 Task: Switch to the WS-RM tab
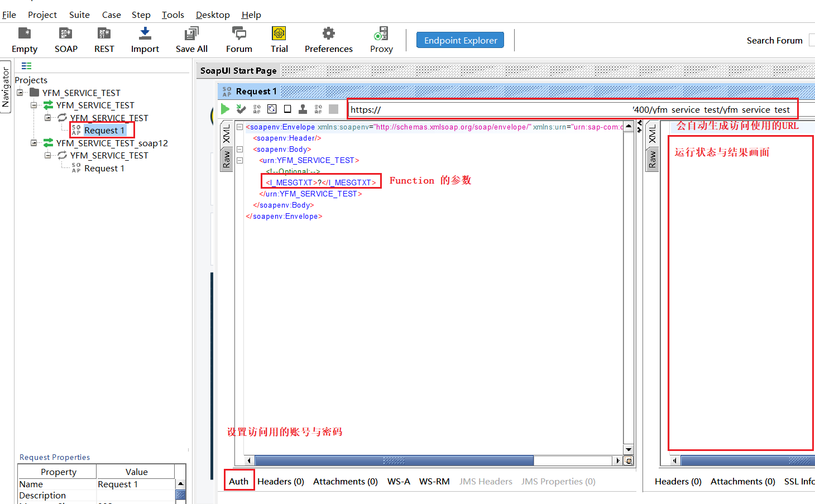click(x=434, y=481)
